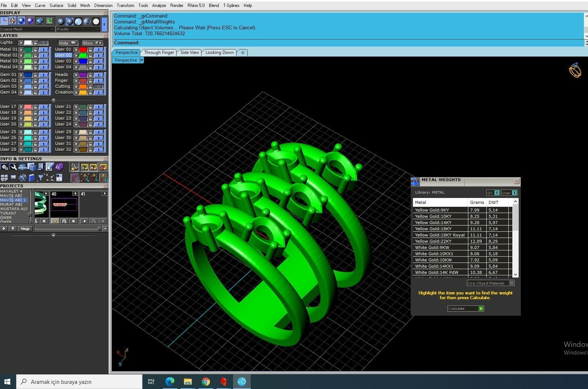The width and height of the screenshot is (588, 389).
Task: Click the funnel filter icon
Action: click(40, 178)
